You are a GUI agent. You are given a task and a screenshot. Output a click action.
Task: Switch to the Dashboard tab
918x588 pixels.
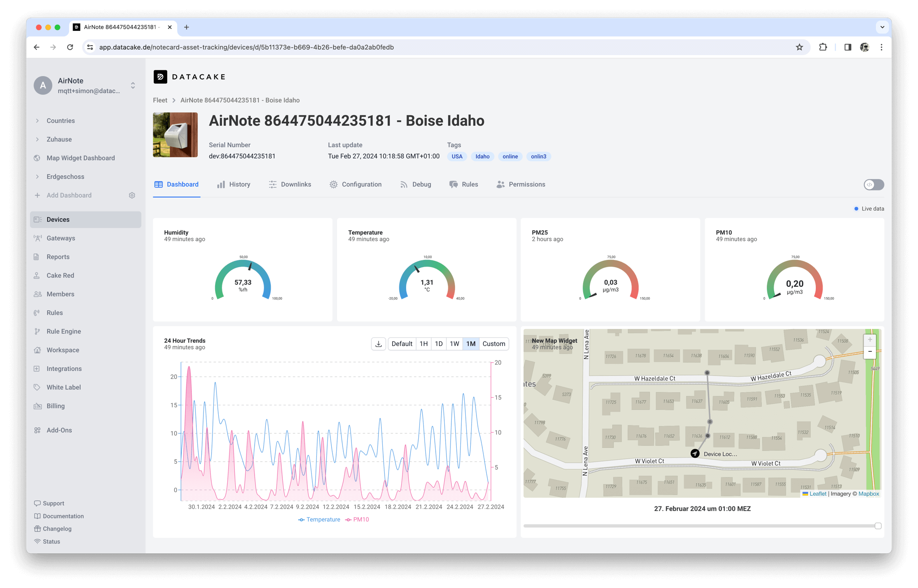(177, 185)
